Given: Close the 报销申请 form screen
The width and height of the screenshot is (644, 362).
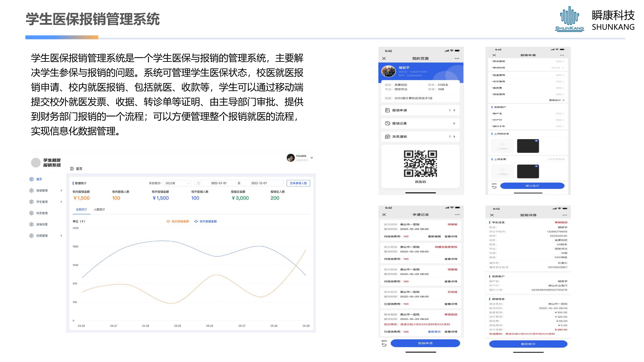Looking at the screenshot, I should [494, 55].
